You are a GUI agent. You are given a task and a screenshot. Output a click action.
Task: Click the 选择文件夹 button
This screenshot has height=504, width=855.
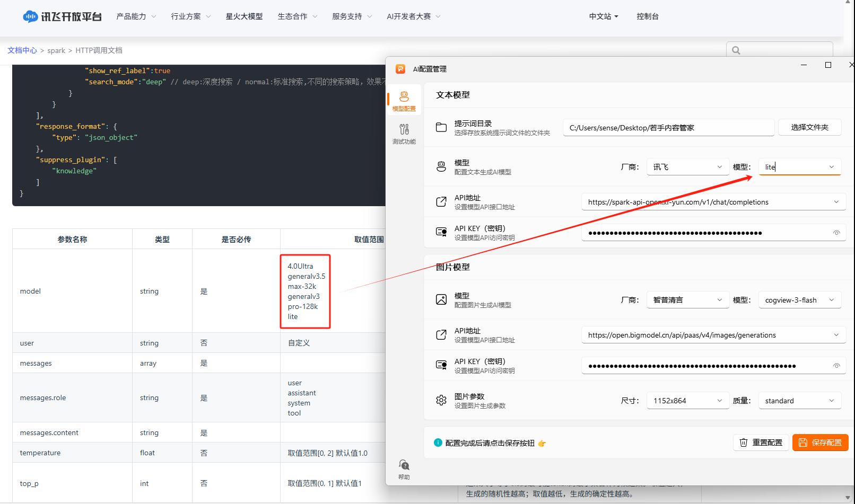(x=809, y=127)
